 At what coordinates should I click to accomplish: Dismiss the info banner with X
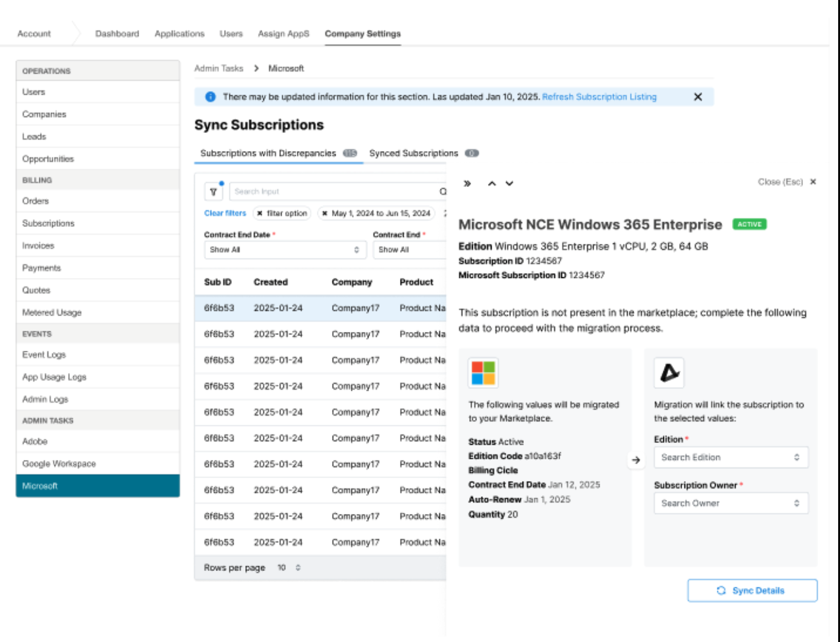[x=697, y=97]
